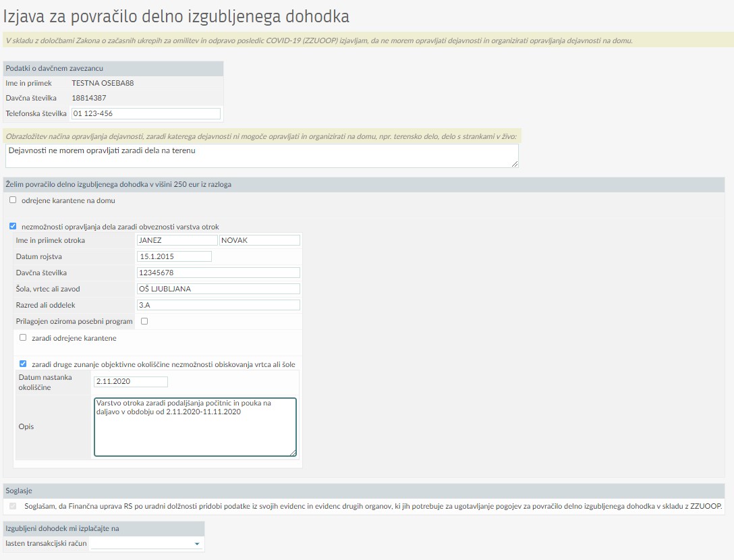Viewport: 734px width, 560px height.
Task: Select the Datum rojstva field
Action: tap(174, 256)
